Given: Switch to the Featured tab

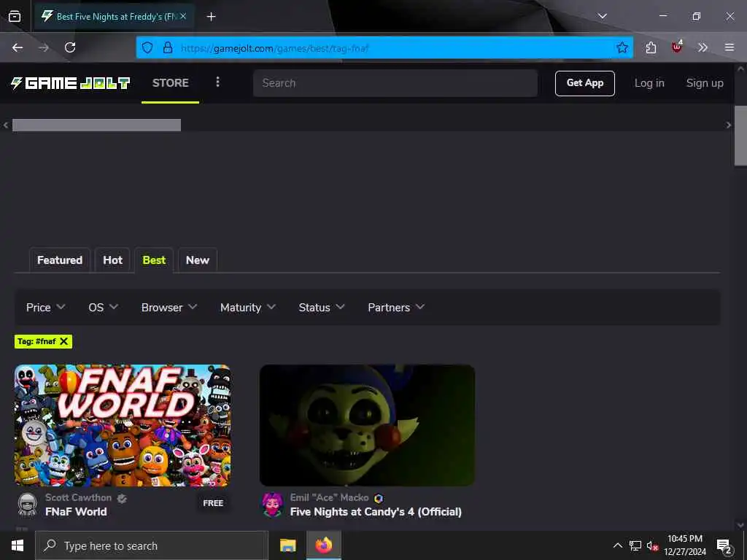Looking at the screenshot, I should point(60,260).
